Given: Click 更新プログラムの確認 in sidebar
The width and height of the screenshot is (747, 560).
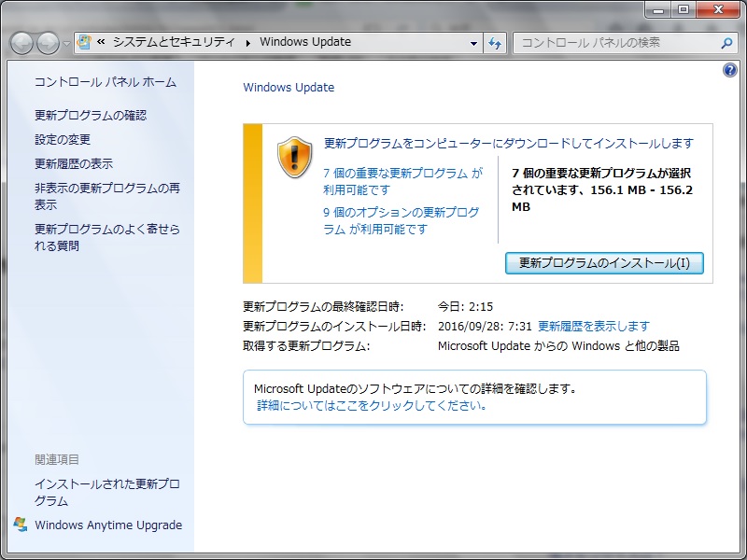Looking at the screenshot, I should (x=91, y=115).
